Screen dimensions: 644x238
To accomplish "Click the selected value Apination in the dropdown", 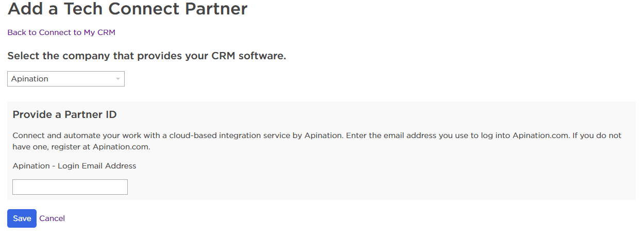I will coord(30,79).
